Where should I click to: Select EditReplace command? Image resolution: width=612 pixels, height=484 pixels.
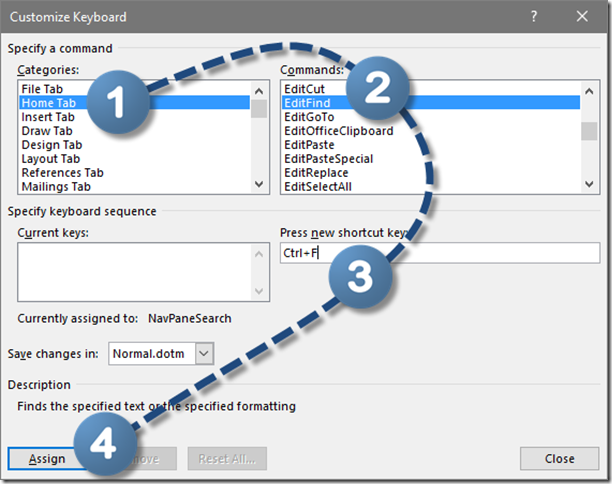pyautogui.click(x=317, y=173)
